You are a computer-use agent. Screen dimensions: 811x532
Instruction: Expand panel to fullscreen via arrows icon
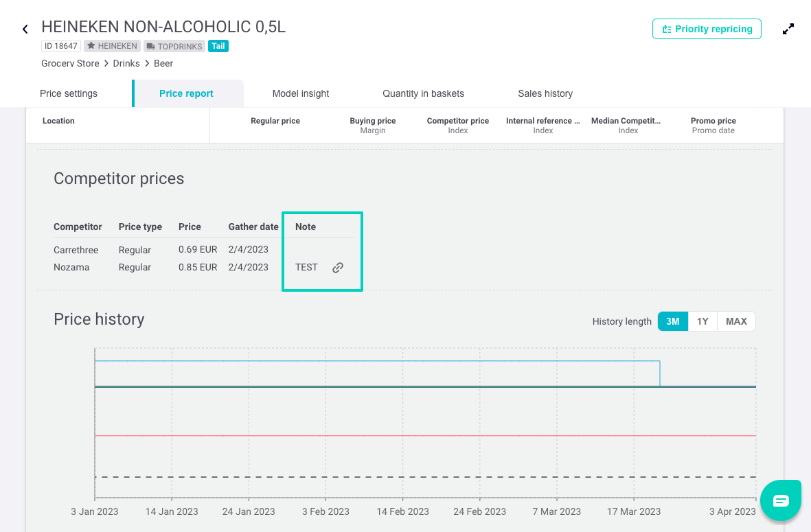[788, 30]
